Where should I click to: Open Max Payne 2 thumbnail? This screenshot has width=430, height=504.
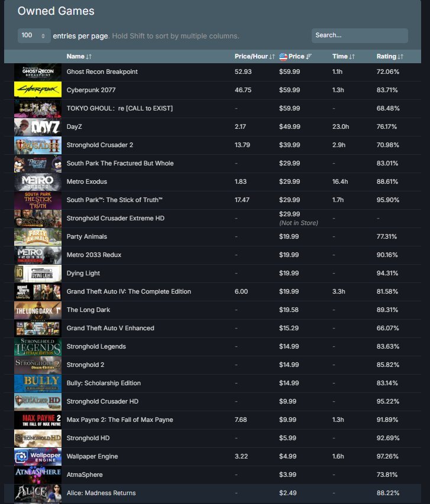[x=38, y=420]
